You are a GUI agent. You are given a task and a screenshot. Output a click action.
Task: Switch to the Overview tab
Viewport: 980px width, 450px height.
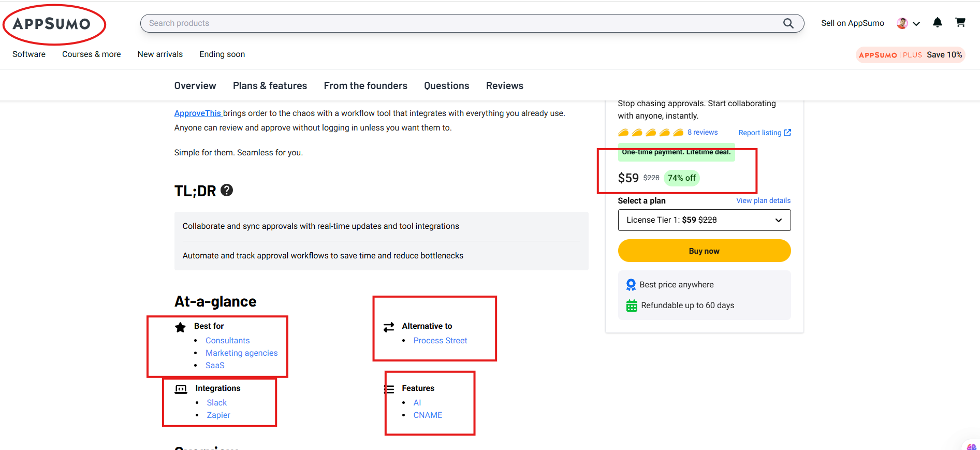click(195, 86)
